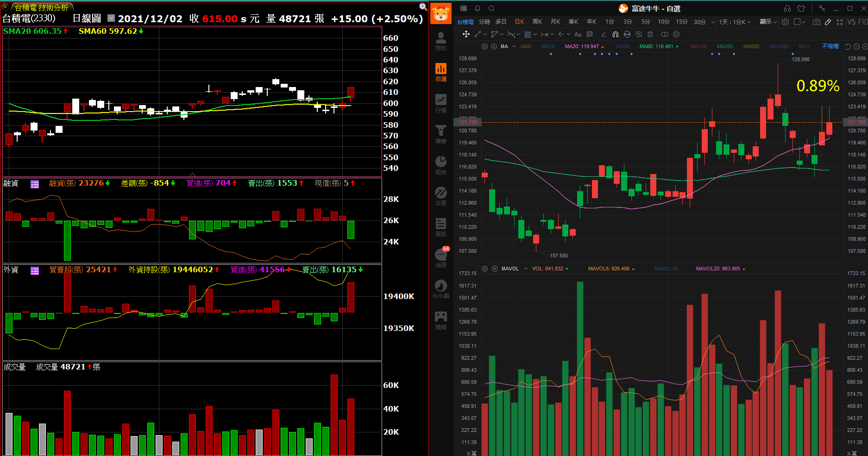Viewport: 868px width, 456px height.
Task: Open the 1天:1分K period dropdown
Action: click(735, 22)
